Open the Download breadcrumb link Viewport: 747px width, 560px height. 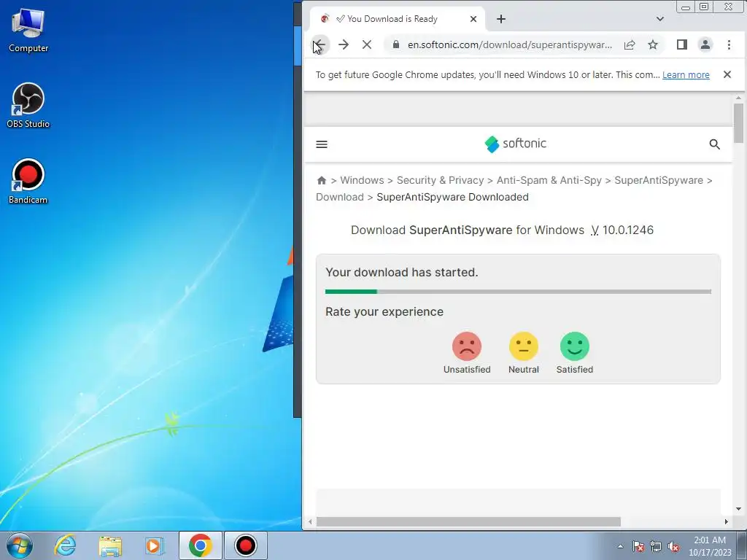click(340, 197)
